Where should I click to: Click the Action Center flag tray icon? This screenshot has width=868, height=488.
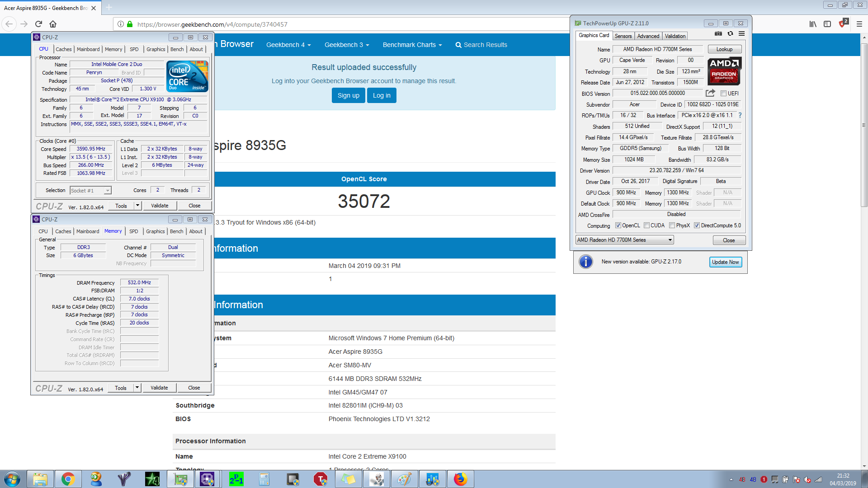(797, 479)
